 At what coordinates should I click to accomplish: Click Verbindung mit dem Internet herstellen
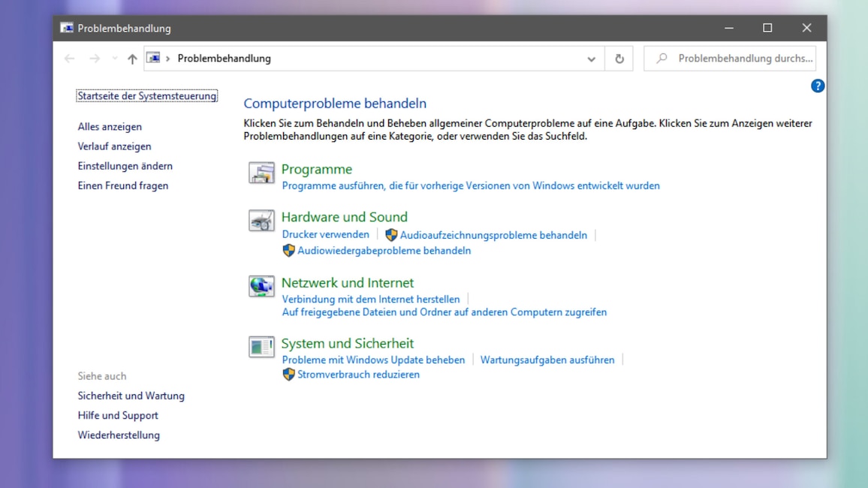[371, 299]
